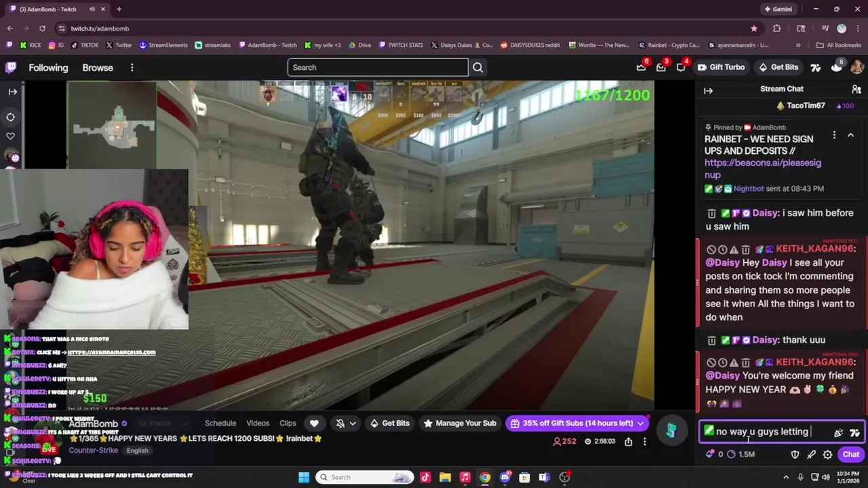
Task: Open the Windows Start menu
Action: pyautogui.click(x=304, y=477)
